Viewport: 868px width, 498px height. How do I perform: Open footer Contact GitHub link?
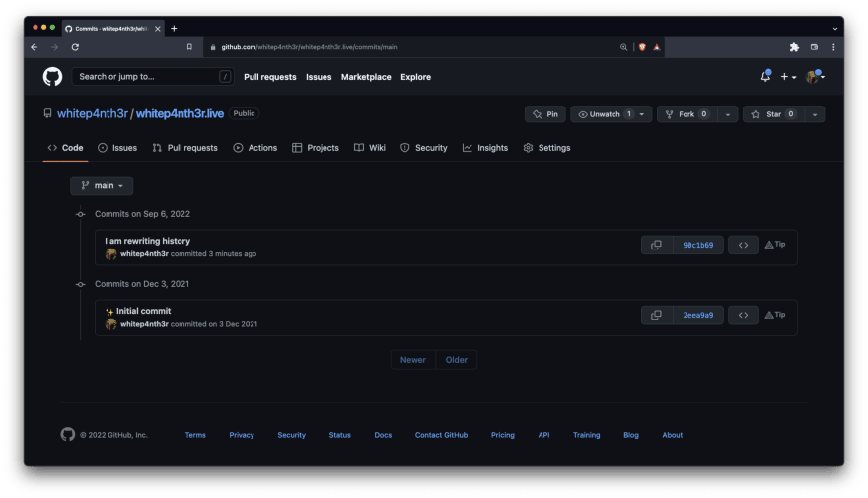[x=441, y=435]
